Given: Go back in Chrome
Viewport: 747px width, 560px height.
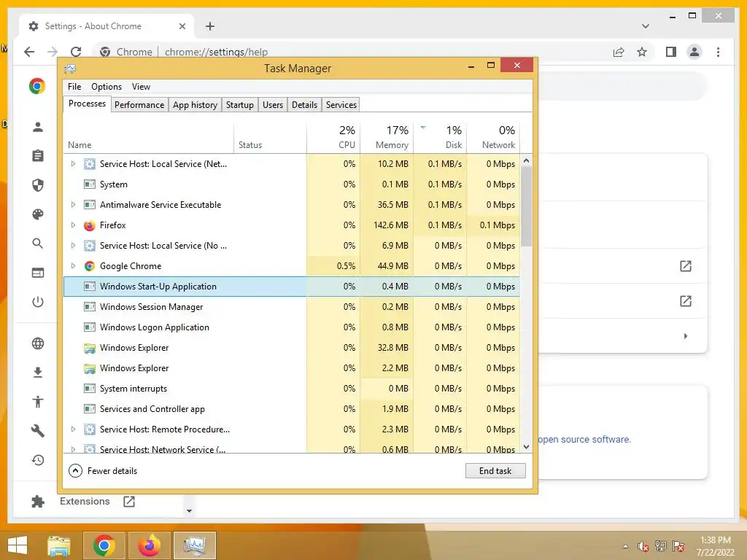Looking at the screenshot, I should 29,52.
